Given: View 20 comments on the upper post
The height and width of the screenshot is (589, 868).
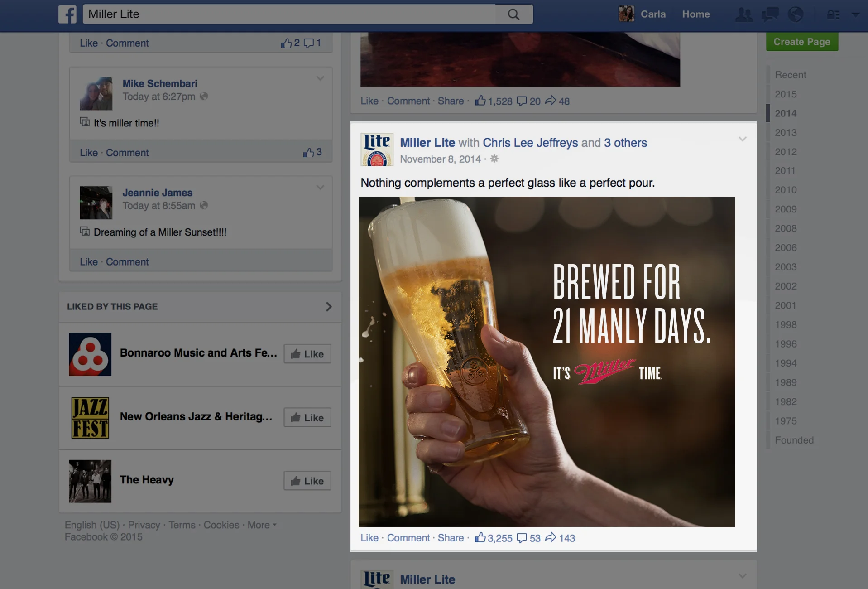Looking at the screenshot, I should [529, 101].
